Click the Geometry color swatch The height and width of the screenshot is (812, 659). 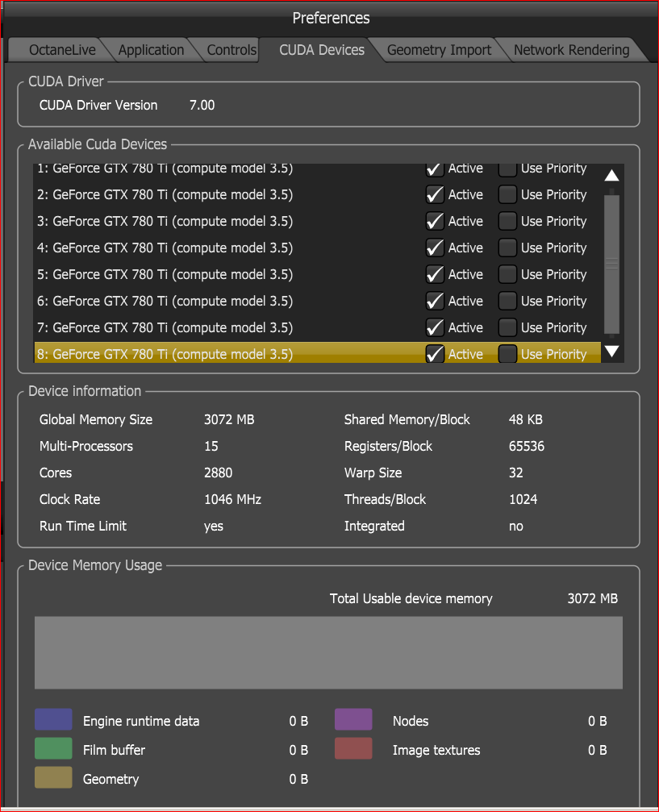53,777
